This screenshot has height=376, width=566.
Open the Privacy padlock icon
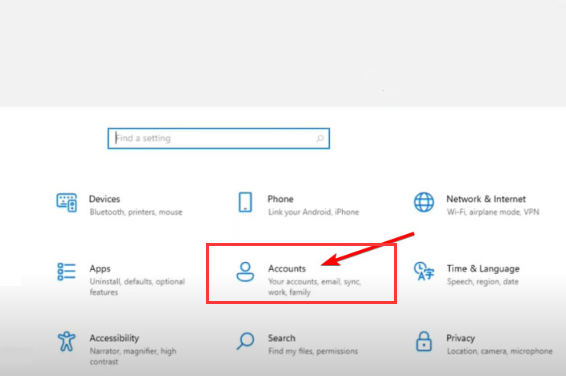[x=424, y=341]
